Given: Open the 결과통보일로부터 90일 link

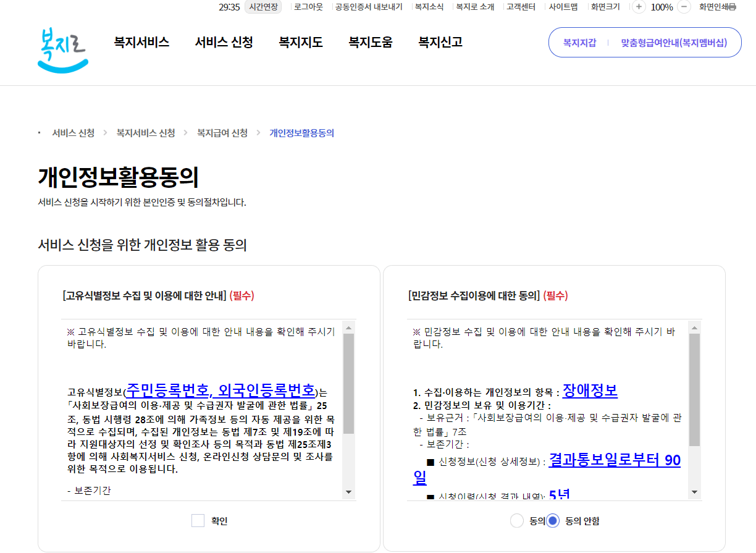Looking at the screenshot, I should [x=615, y=460].
